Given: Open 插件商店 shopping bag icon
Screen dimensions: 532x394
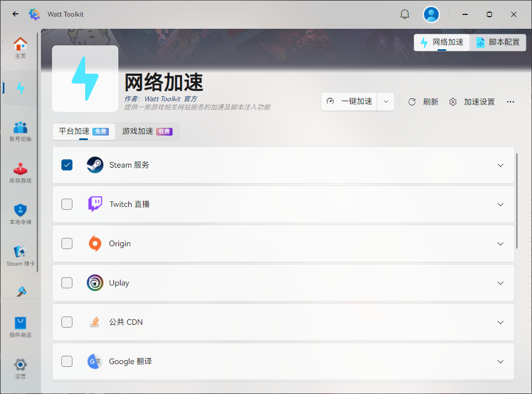Looking at the screenshot, I should (x=20, y=324).
